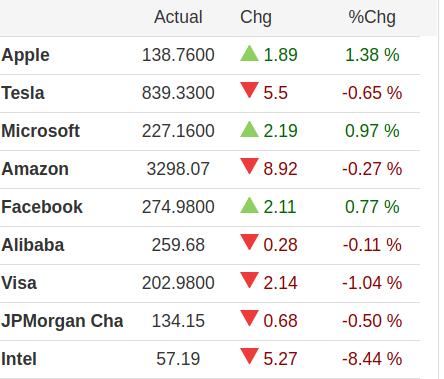Click the red down arrow for Amazon
Viewport: 444px width, 379px height.
(249, 166)
